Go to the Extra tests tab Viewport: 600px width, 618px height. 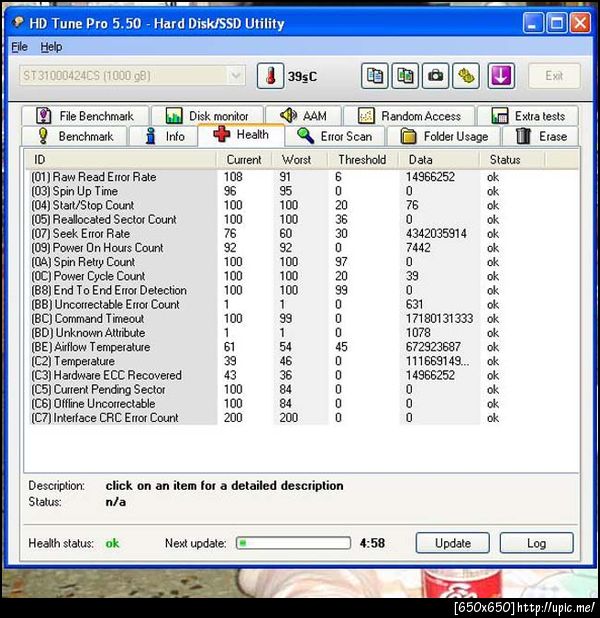coord(528,116)
